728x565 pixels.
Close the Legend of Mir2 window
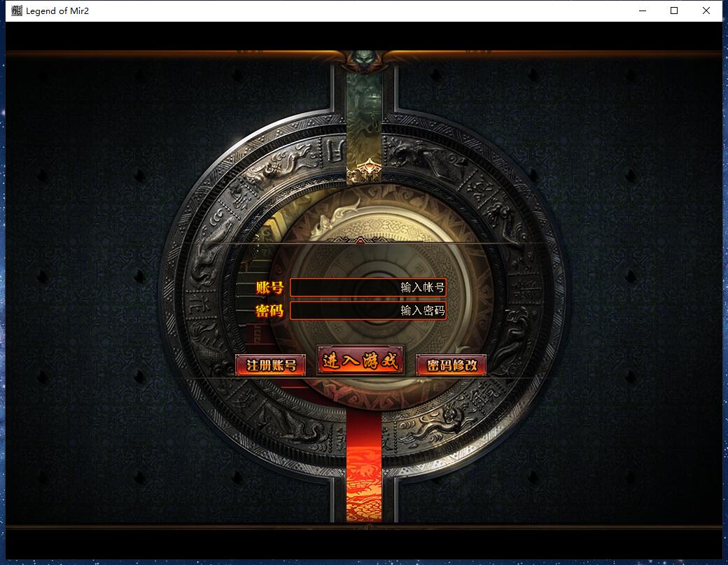[706, 11]
